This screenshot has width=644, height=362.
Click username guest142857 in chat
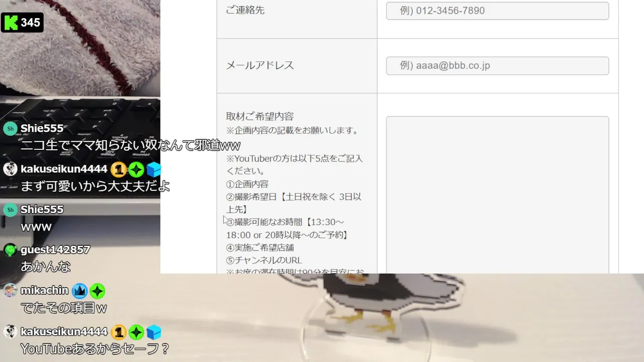pos(55,250)
